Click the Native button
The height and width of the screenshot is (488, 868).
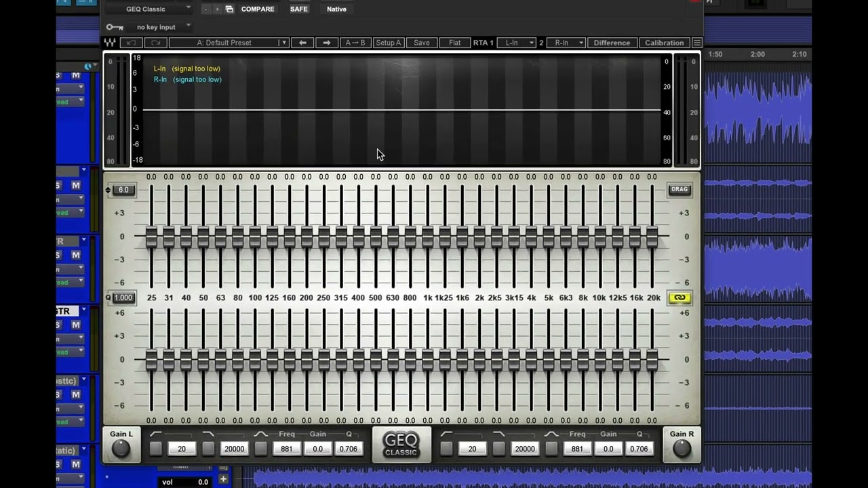click(x=336, y=9)
